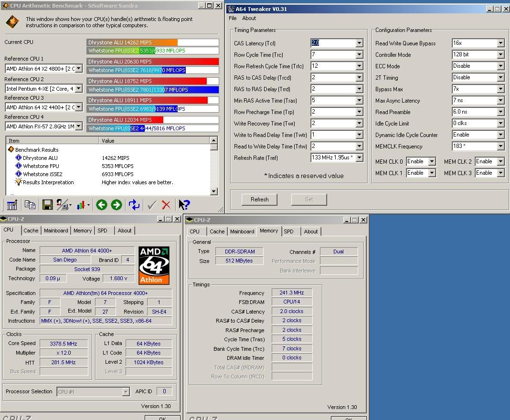Click the A64 Tweaker title bar icon
The image size is (510, 420).
231,9
